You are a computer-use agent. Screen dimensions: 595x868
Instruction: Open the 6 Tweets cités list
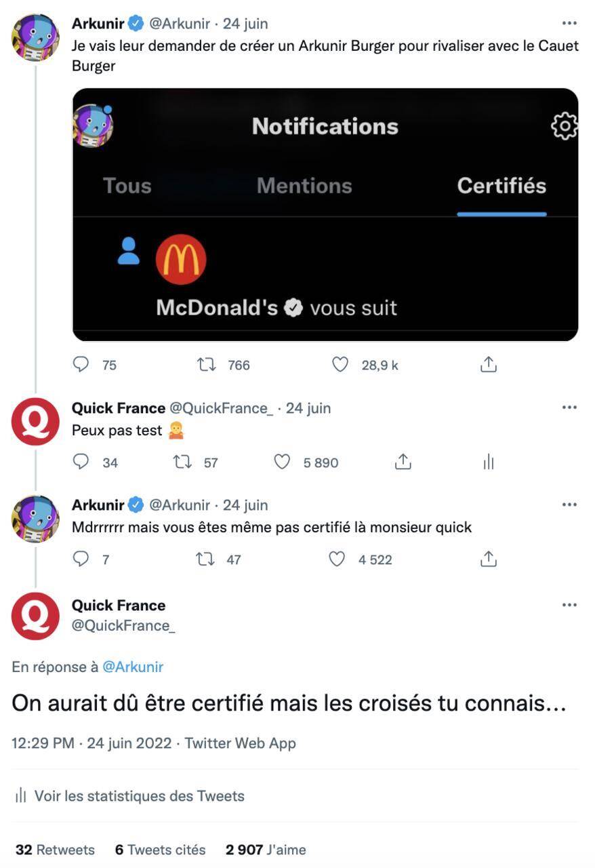coord(160,849)
